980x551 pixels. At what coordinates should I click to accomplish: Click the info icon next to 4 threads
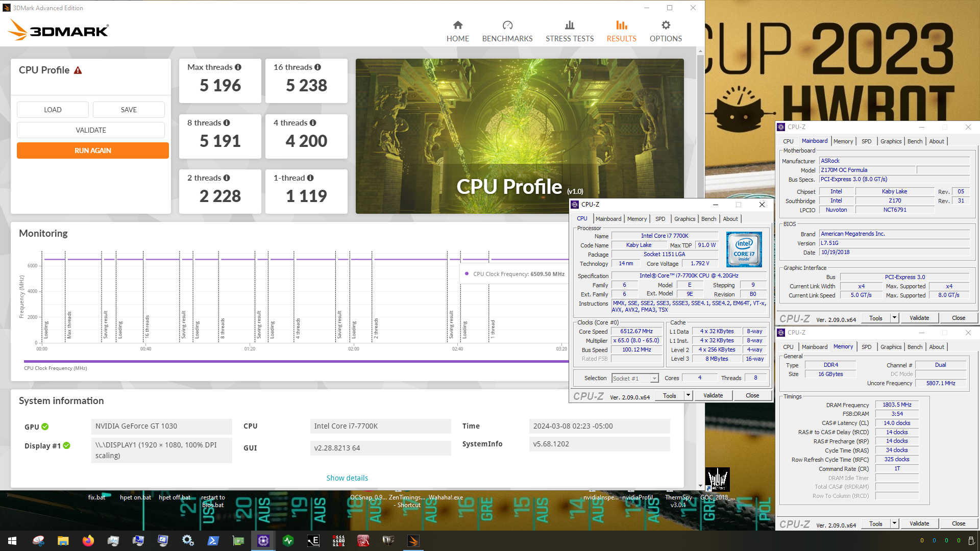click(x=313, y=123)
